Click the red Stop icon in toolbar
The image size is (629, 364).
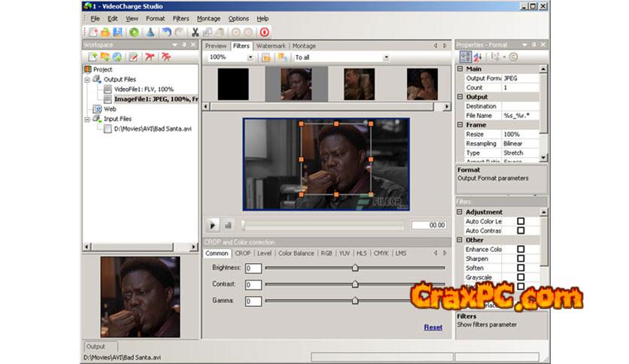click(x=264, y=32)
